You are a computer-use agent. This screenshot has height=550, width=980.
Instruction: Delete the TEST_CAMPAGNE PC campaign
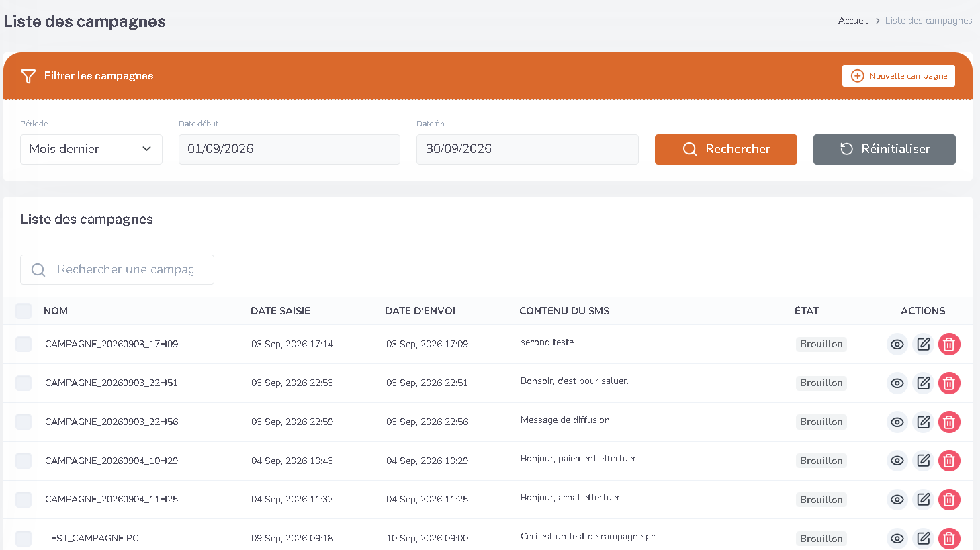[x=949, y=539]
